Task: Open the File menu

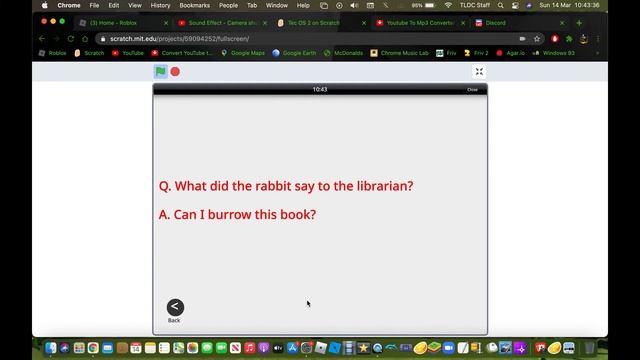Action: pos(94,5)
